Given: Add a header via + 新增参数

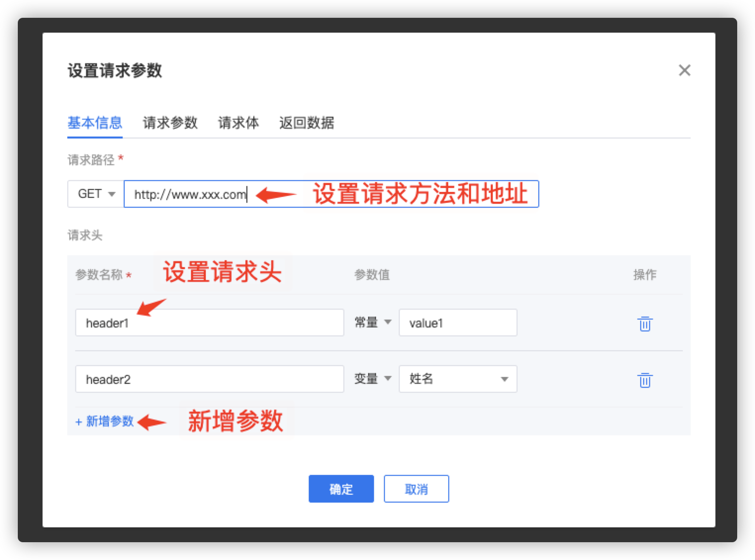Looking at the screenshot, I should tap(105, 421).
